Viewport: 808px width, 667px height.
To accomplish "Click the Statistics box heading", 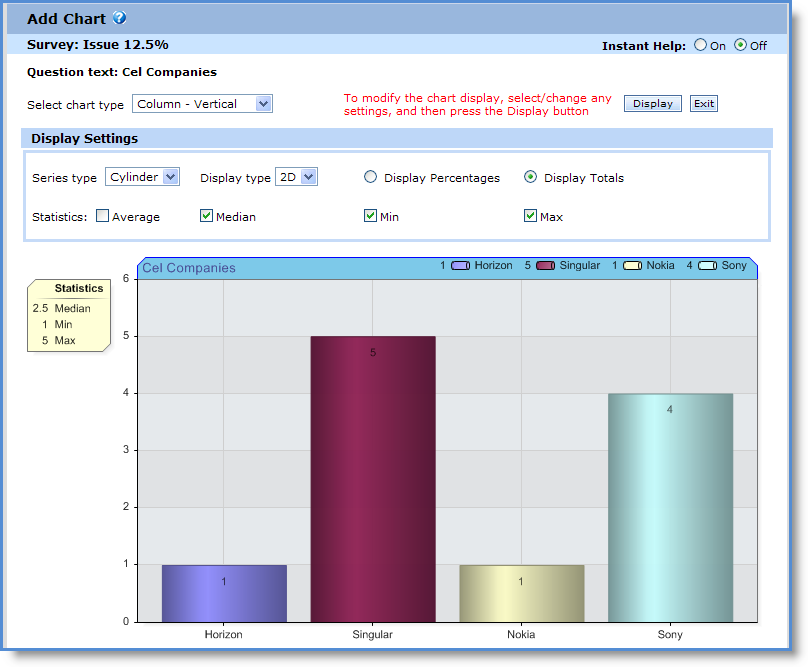I will click(79, 288).
